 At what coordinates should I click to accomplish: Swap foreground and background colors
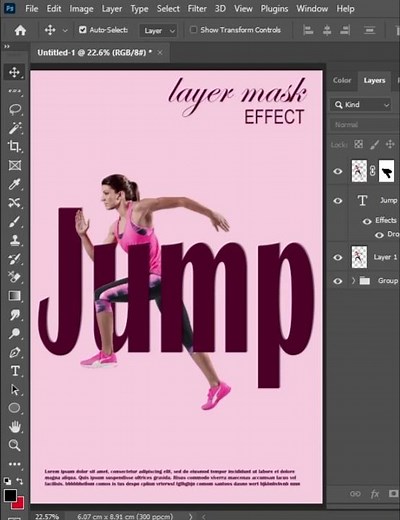tap(20, 481)
